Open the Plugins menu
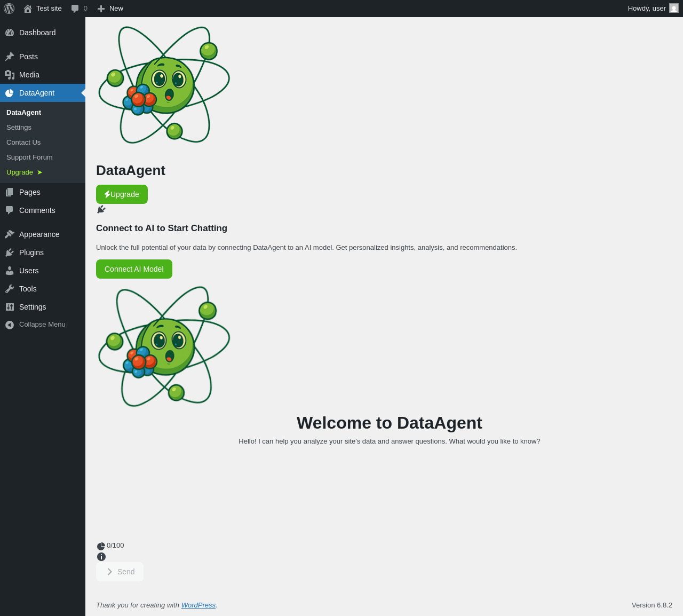Viewport: 683px width, 616px height. [x=43, y=252]
